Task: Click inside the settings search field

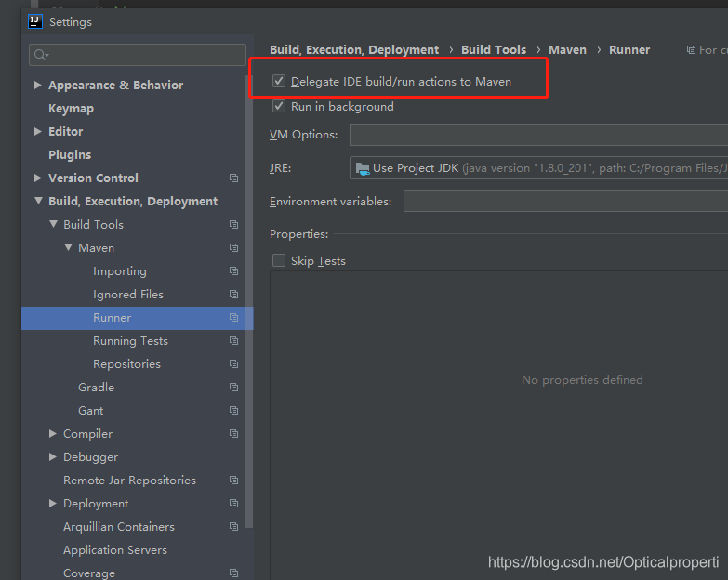Action: click(138, 55)
